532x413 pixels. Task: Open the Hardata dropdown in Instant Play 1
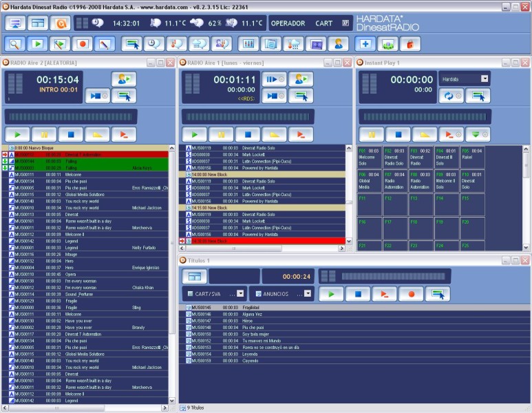point(485,78)
